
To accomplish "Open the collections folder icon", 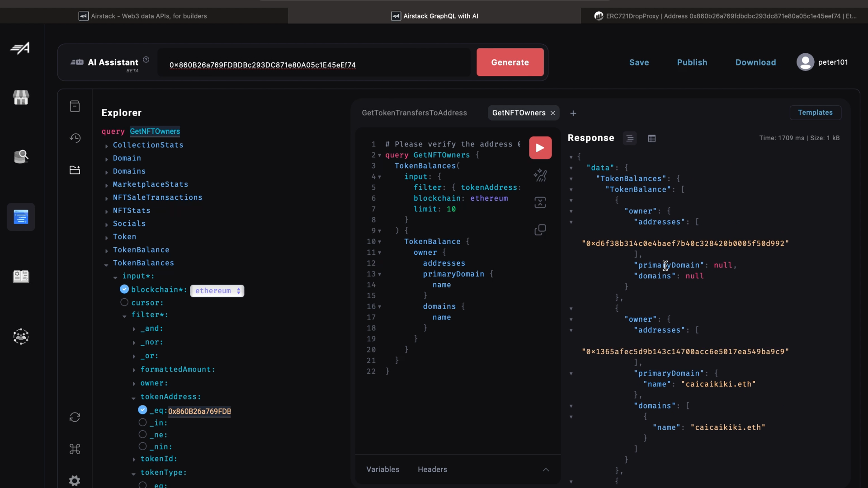I will pyautogui.click(x=75, y=170).
